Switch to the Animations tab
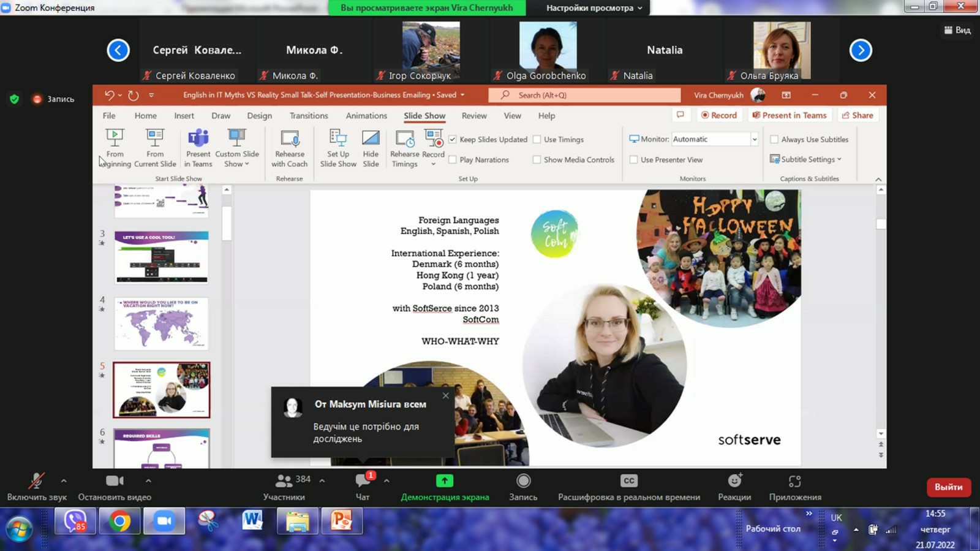Screen dimensions: 980x551 pyautogui.click(x=366, y=116)
